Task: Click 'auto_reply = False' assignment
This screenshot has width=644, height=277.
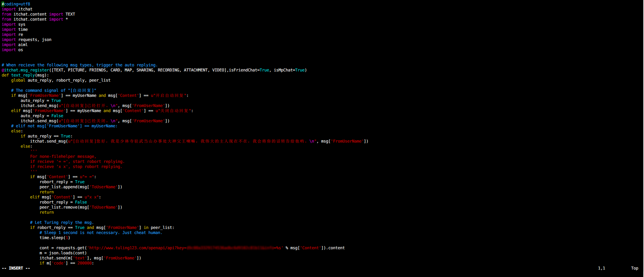Action: 42,116
